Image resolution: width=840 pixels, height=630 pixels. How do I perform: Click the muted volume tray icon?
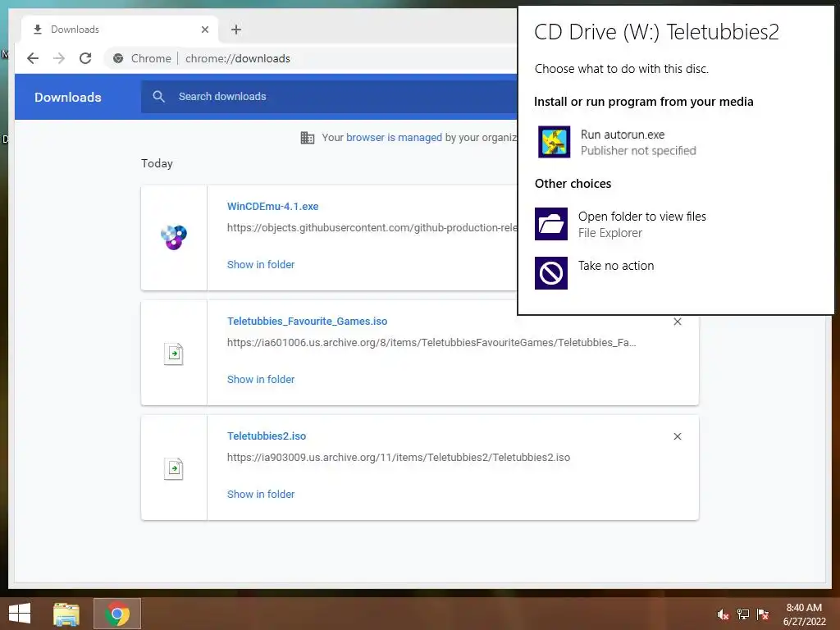click(x=723, y=614)
